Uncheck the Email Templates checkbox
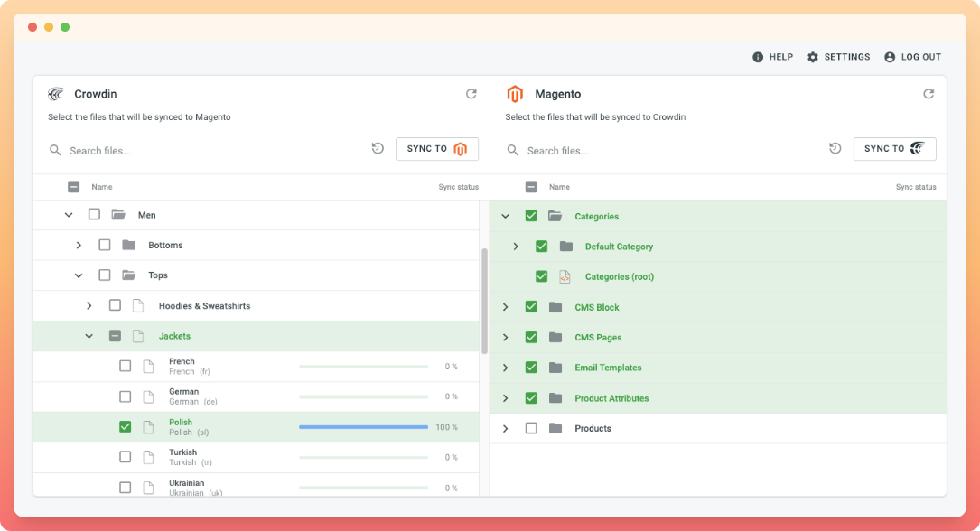 531,368
